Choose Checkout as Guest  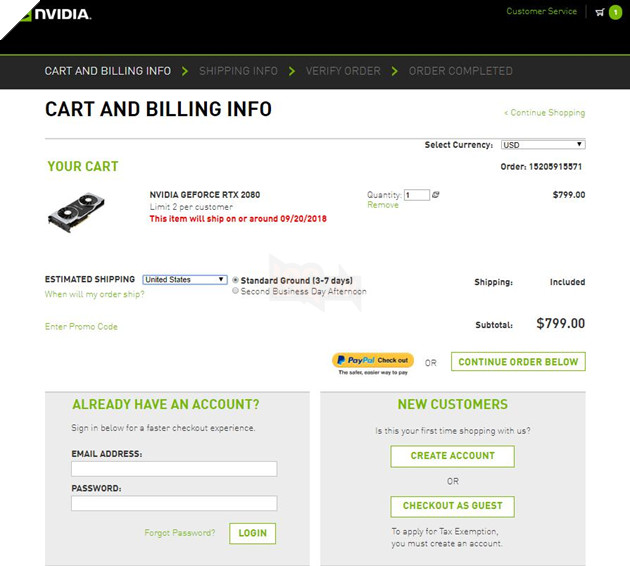coord(452,506)
